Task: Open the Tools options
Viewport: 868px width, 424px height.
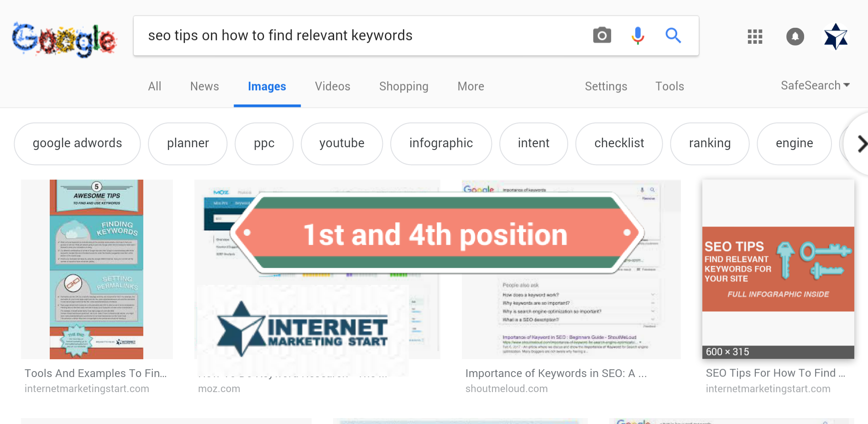Action: coord(669,86)
